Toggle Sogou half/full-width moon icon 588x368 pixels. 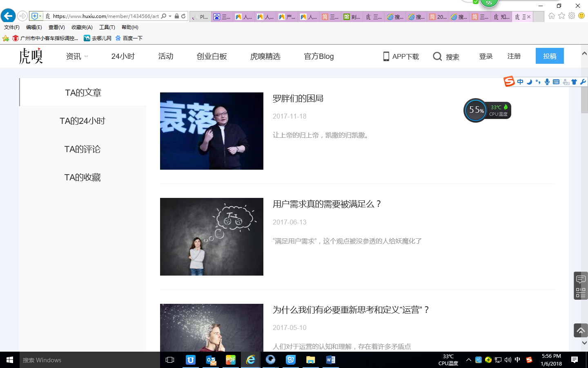tap(530, 82)
